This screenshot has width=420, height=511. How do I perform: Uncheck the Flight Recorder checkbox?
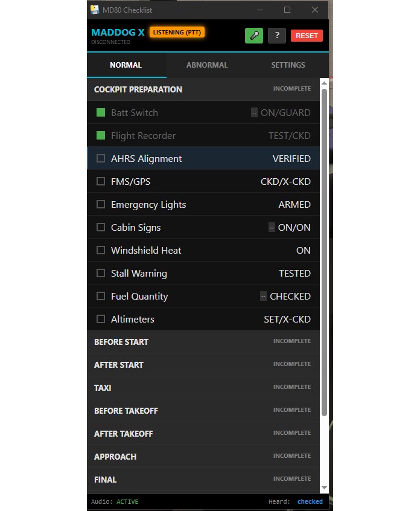(101, 135)
